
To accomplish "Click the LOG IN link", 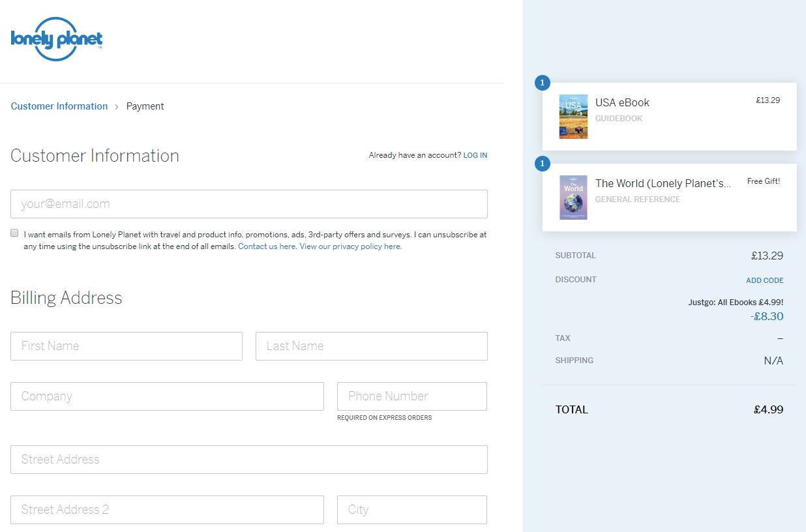I will pos(475,155).
